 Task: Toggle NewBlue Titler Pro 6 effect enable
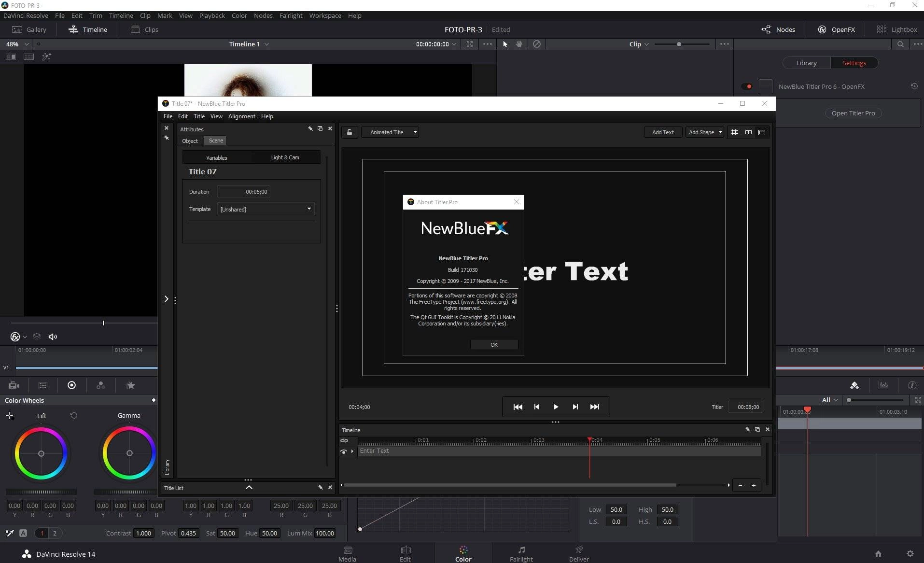coord(747,87)
